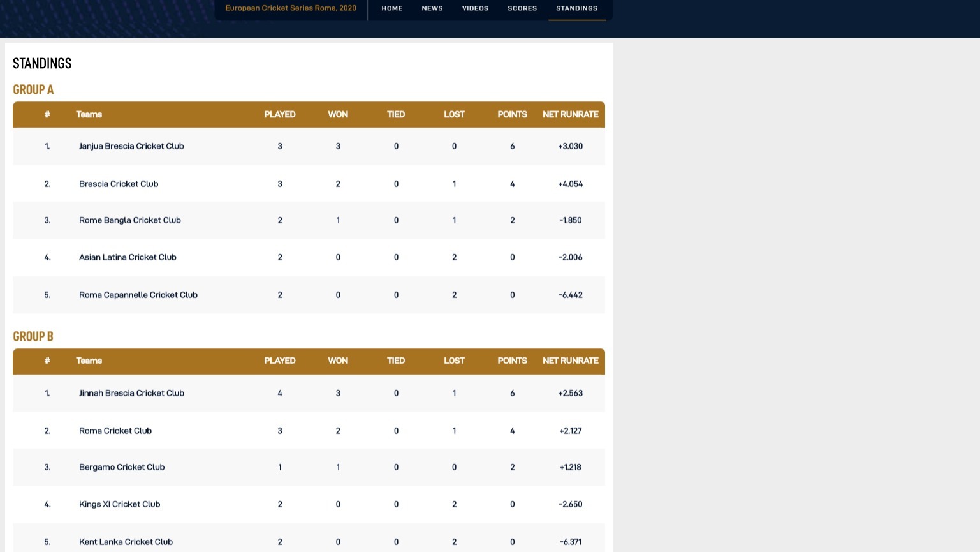Image resolution: width=980 pixels, height=552 pixels.
Task: Click the GROUP B heading
Action: pyautogui.click(x=33, y=336)
